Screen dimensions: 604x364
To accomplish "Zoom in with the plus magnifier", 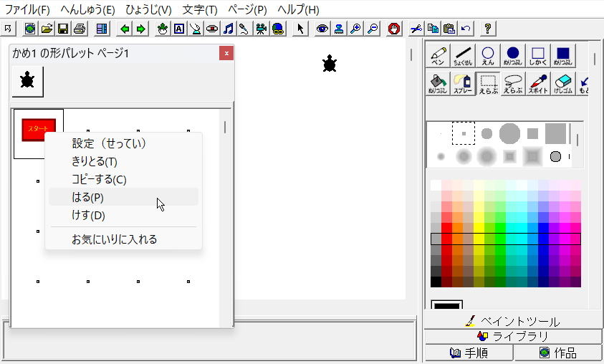I will tap(355, 29).
